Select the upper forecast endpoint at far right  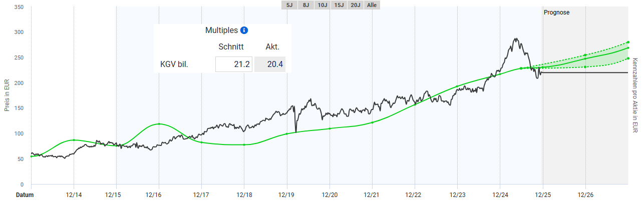tap(628, 42)
